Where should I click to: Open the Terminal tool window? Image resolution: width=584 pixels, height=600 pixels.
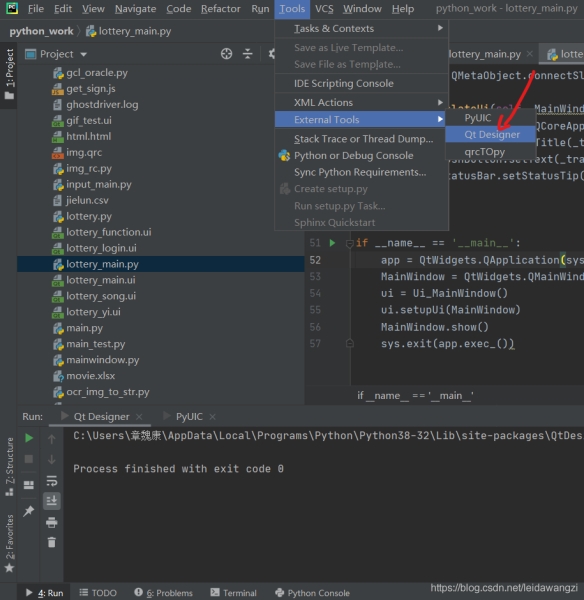[x=233, y=593]
